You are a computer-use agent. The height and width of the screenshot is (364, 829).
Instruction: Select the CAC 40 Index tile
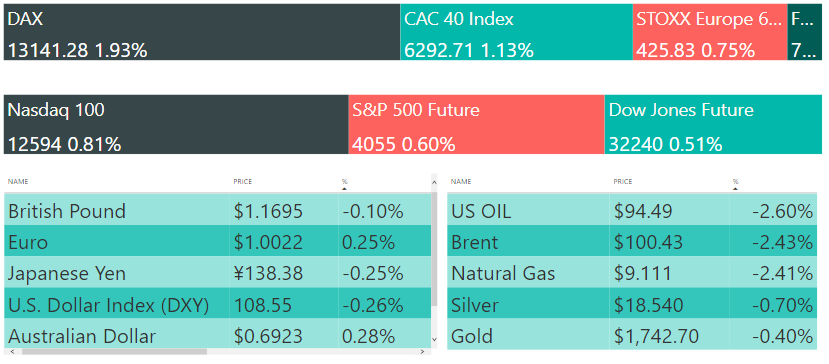(x=517, y=32)
